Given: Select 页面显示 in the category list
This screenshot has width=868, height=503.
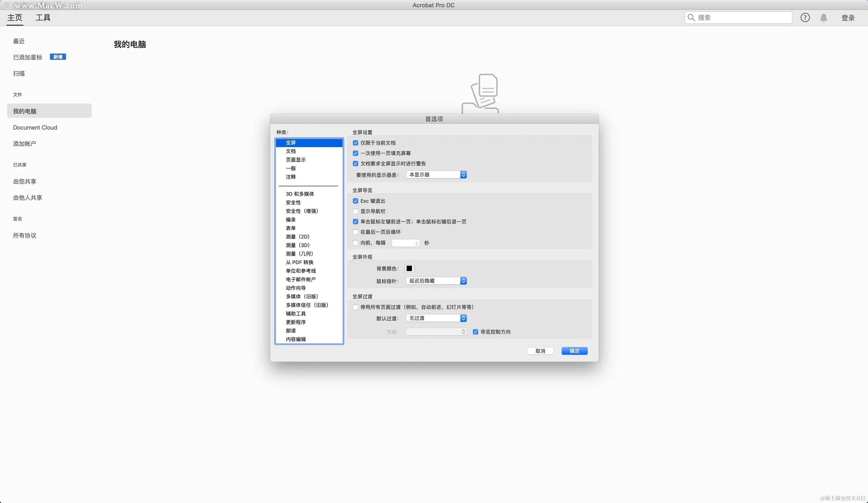Looking at the screenshot, I should 296,160.
